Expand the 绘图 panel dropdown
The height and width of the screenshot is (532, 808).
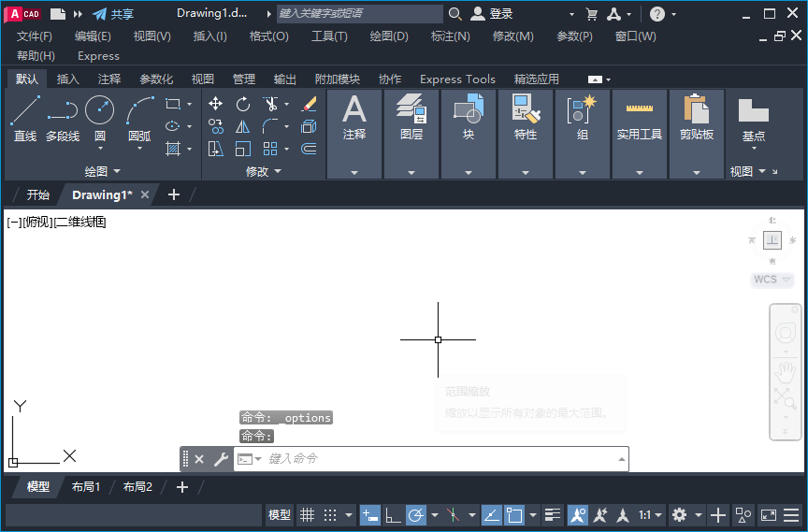tap(102, 171)
